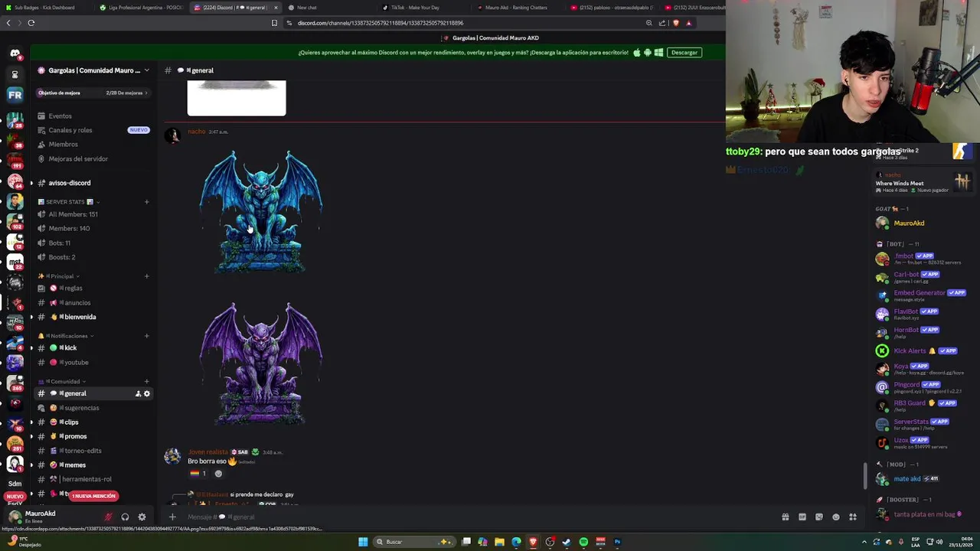This screenshot has width=980, height=551.
Task: Add a channel to Notificaciones category
Action: (146, 336)
